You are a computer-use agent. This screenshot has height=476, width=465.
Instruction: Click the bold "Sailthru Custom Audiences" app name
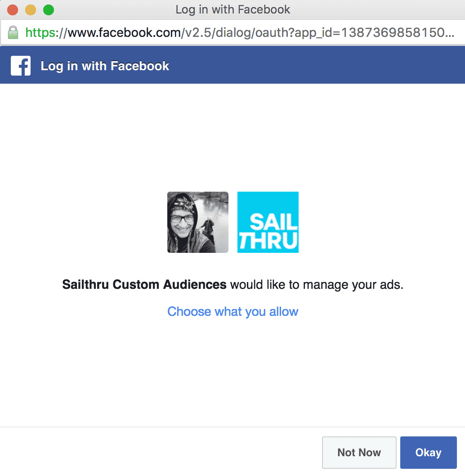click(x=144, y=285)
